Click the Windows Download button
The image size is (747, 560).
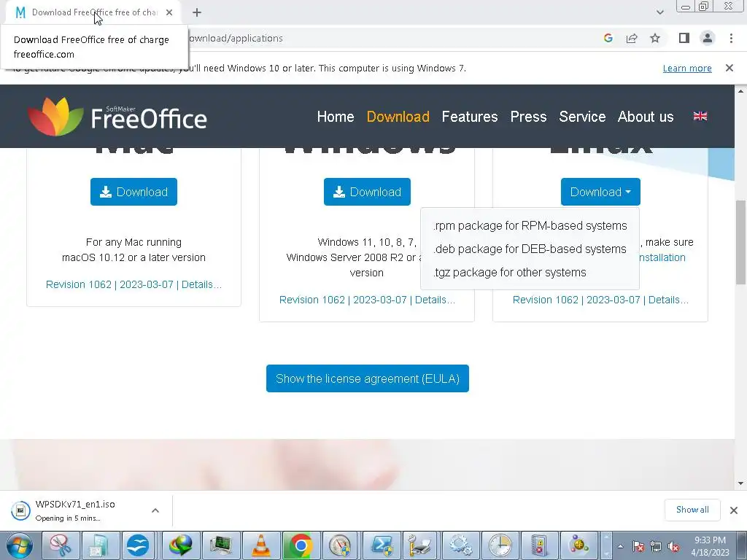367,192
